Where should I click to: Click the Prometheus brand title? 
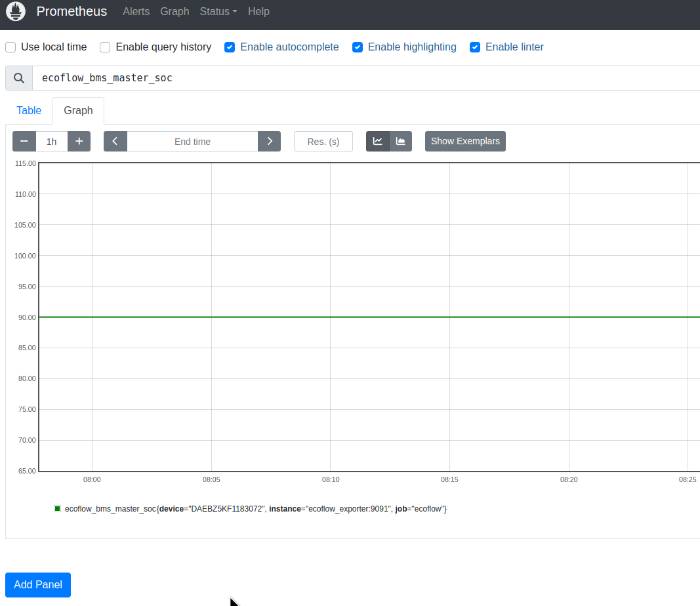tap(72, 11)
